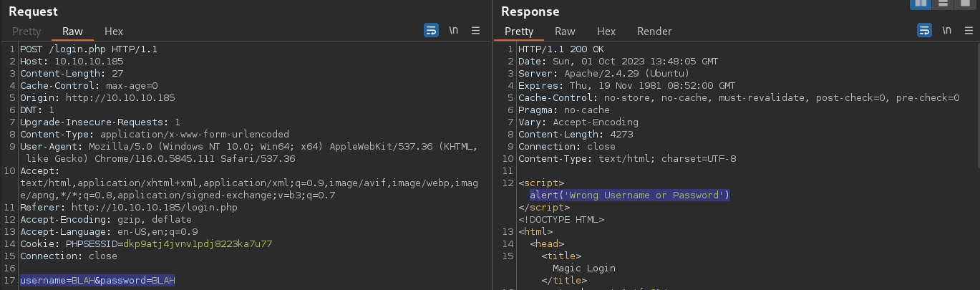Toggle non-printable characters in the Response panel
This screenshot has width=980, height=290.
tap(946, 30)
